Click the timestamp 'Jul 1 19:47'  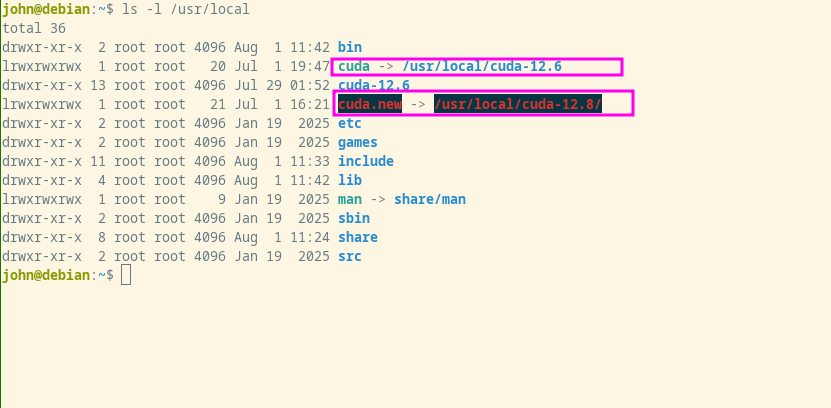coord(282,67)
